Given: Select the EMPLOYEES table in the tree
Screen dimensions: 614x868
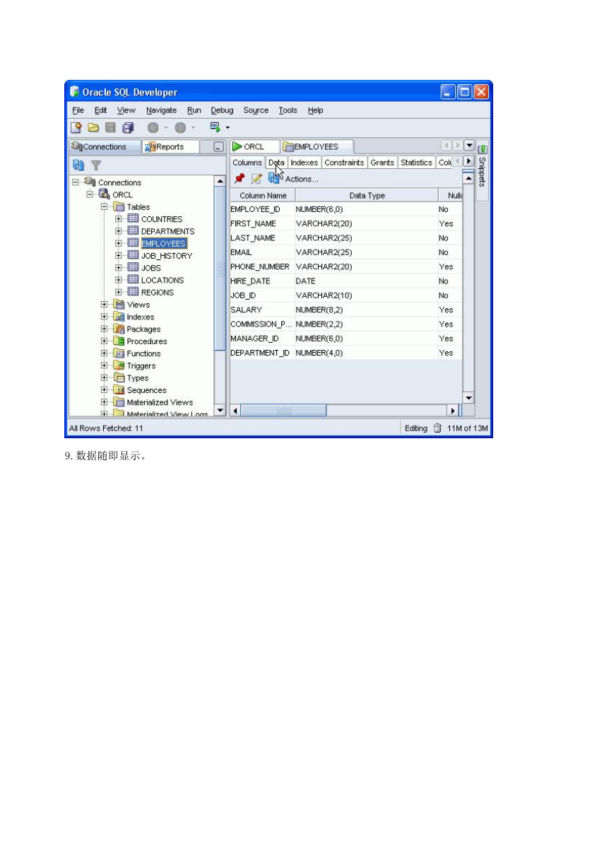Looking at the screenshot, I should click(x=163, y=244).
